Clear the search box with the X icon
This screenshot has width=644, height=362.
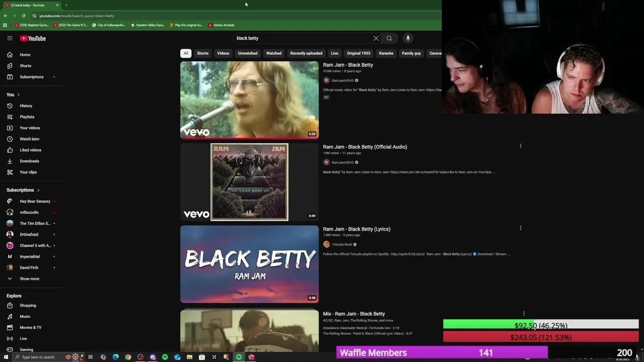pyautogui.click(x=376, y=38)
